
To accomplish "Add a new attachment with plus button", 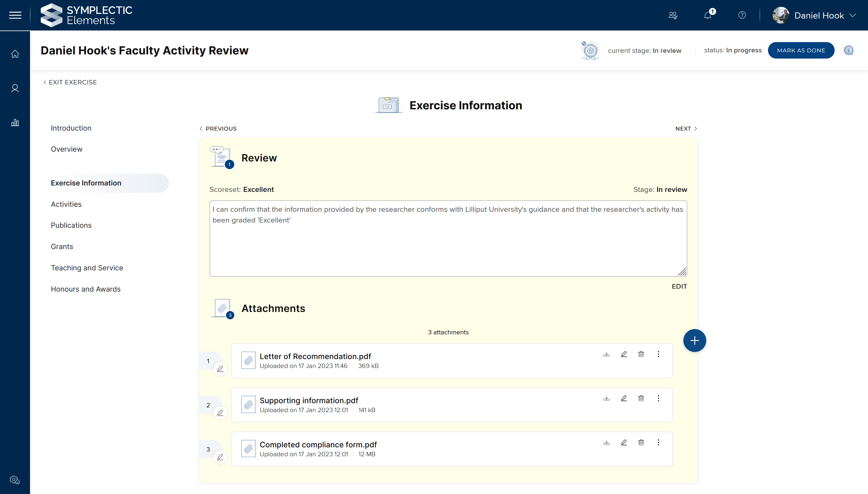I will 694,340.
